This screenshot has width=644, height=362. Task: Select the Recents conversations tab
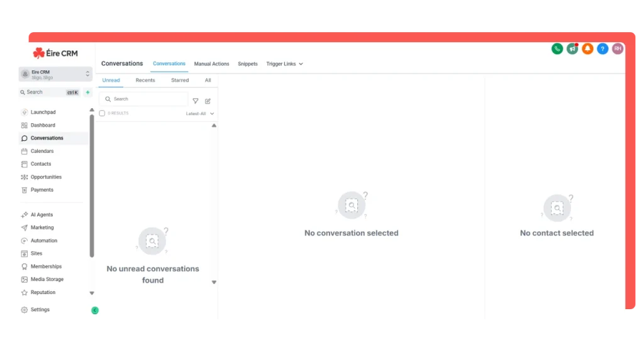(x=145, y=80)
